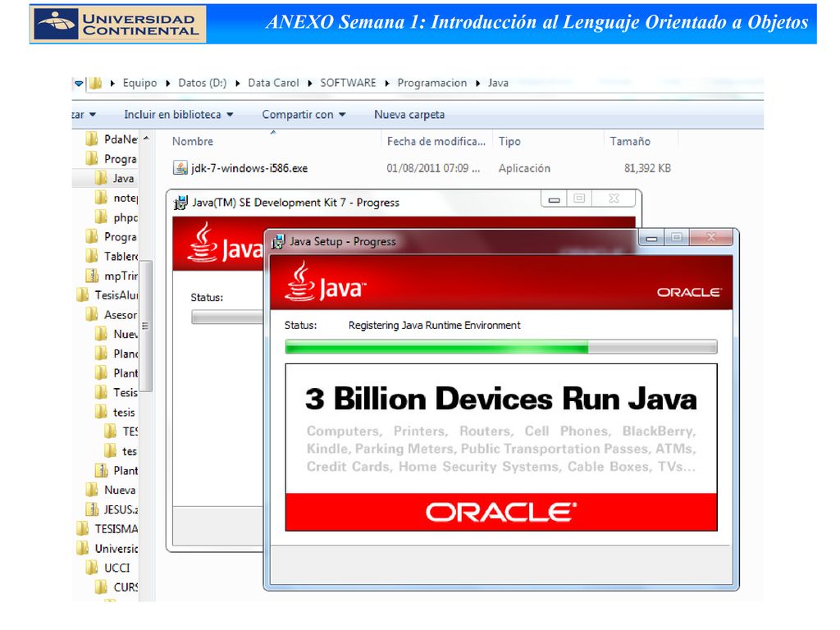840x630 pixels.
Task: Open the Incluir en biblioteca dropdown
Action: (x=178, y=115)
